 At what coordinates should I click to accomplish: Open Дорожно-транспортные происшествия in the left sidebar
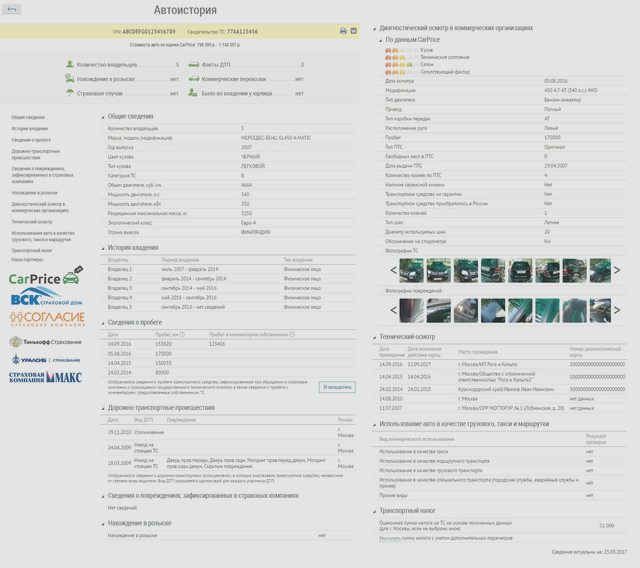pyautogui.click(x=36, y=154)
